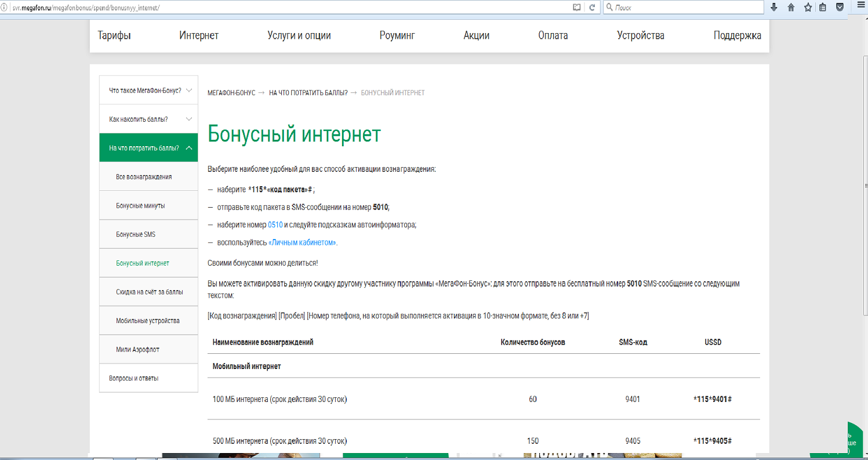Screen dimensions: 868x460
Task: Open the «Личным кабинетом» link
Action: pos(302,242)
